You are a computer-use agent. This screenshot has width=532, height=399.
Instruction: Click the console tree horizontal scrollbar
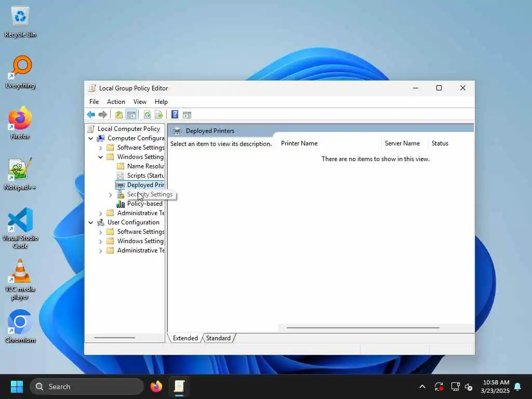(115, 338)
